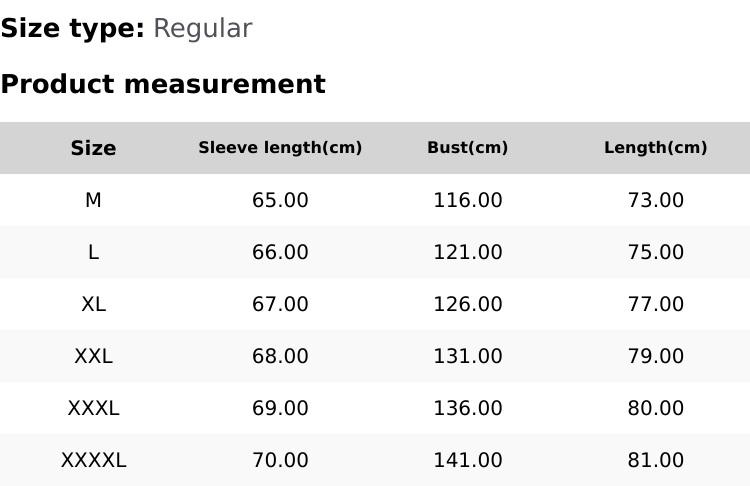The width and height of the screenshot is (750, 486).
Task: Click the Product measurement heading
Action: pyautogui.click(x=163, y=84)
